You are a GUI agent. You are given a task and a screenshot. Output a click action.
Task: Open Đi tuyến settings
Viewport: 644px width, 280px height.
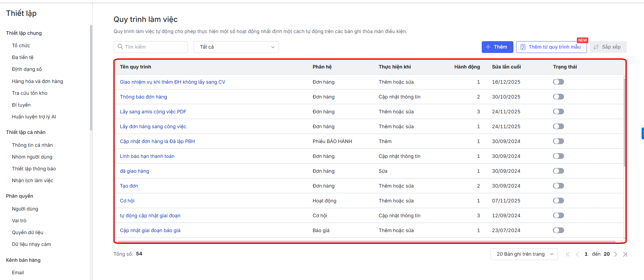[21, 105]
